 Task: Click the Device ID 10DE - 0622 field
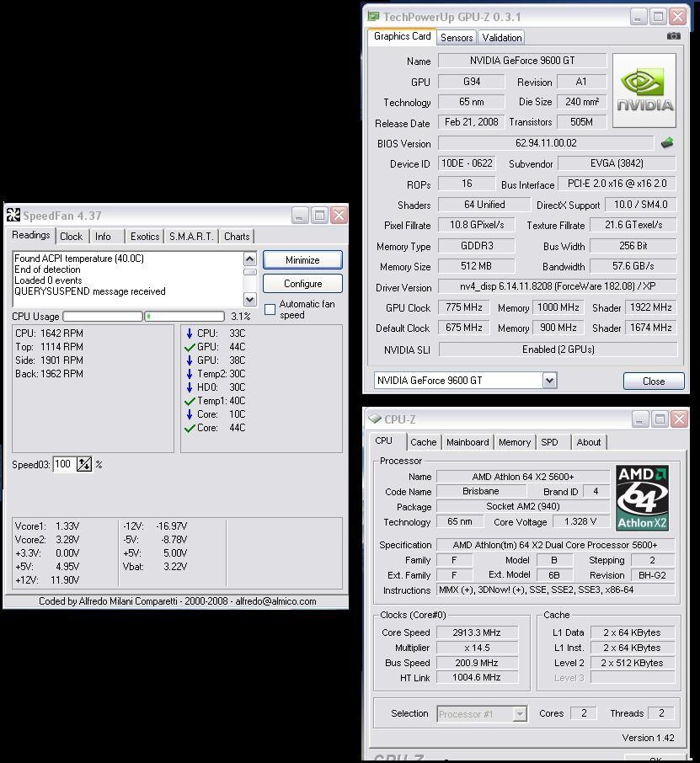pyautogui.click(x=467, y=163)
